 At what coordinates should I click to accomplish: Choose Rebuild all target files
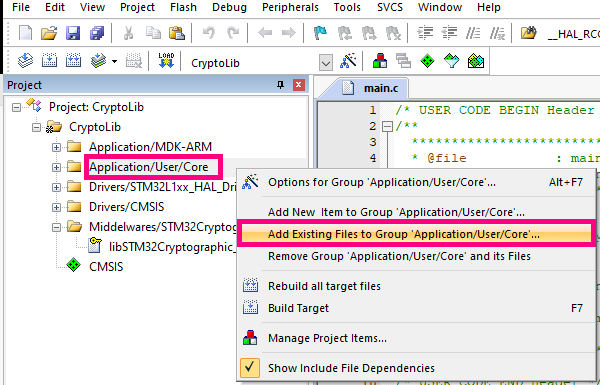pyautogui.click(x=416, y=286)
